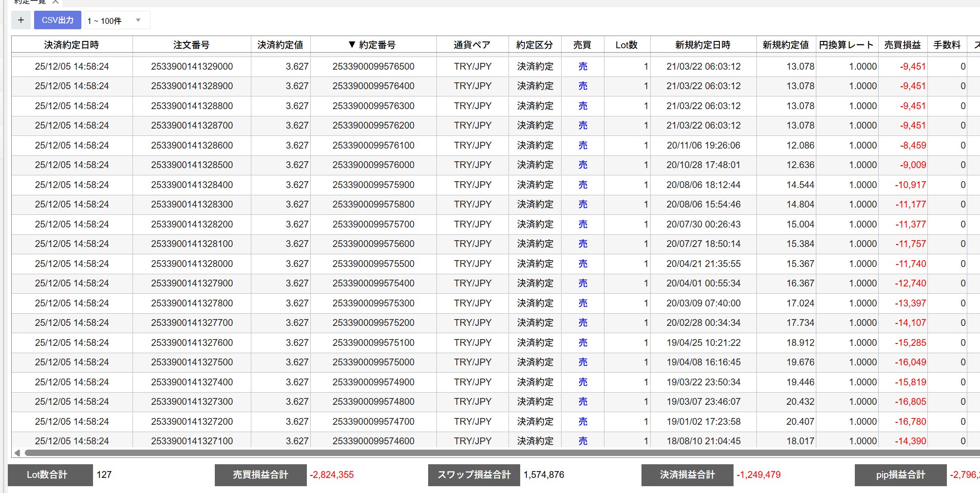
Task: Close the 約定一覧 tab
Action: [x=56, y=2]
